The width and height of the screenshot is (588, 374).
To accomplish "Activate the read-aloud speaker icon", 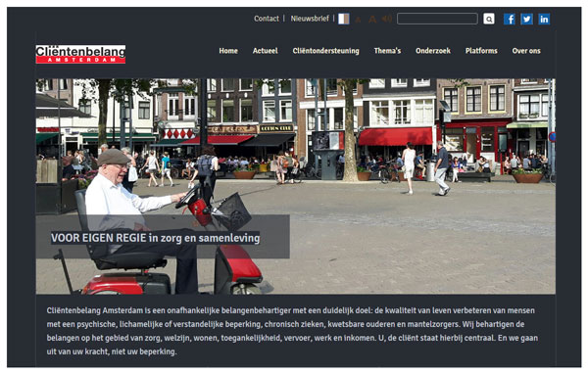I will click(x=387, y=19).
